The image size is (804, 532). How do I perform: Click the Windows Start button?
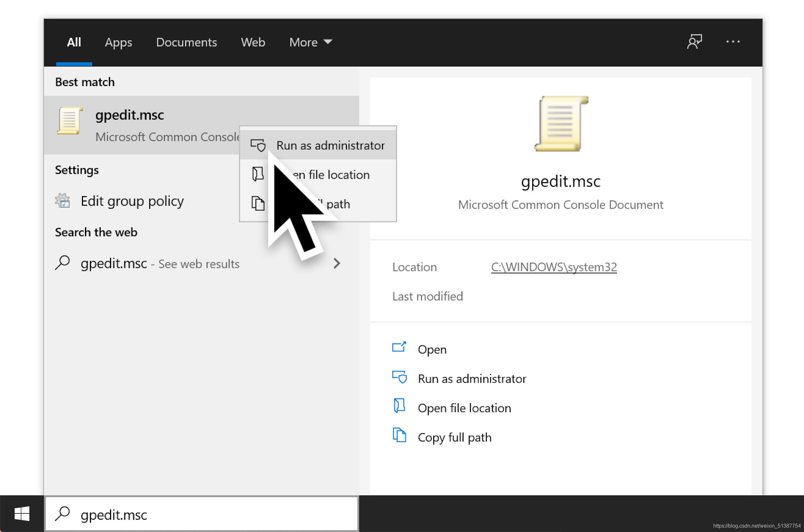[22, 514]
